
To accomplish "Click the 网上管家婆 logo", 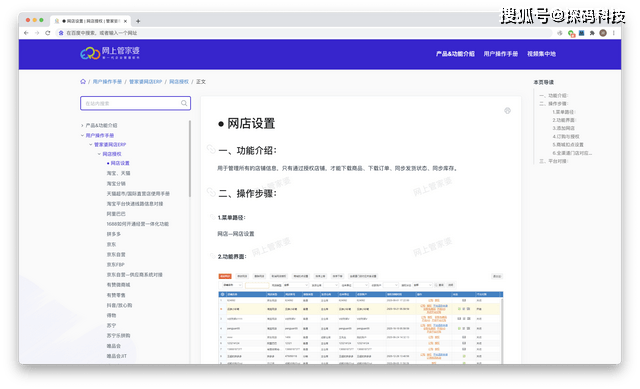I will (110, 53).
